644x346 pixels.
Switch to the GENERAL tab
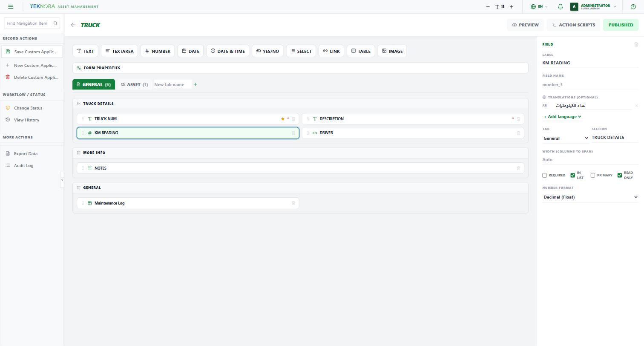point(93,84)
